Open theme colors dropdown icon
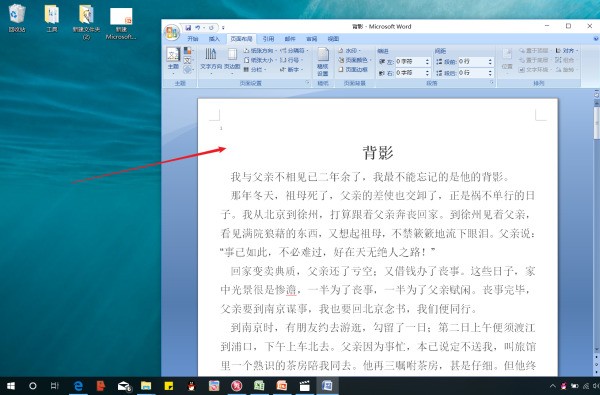 point(188,51)
